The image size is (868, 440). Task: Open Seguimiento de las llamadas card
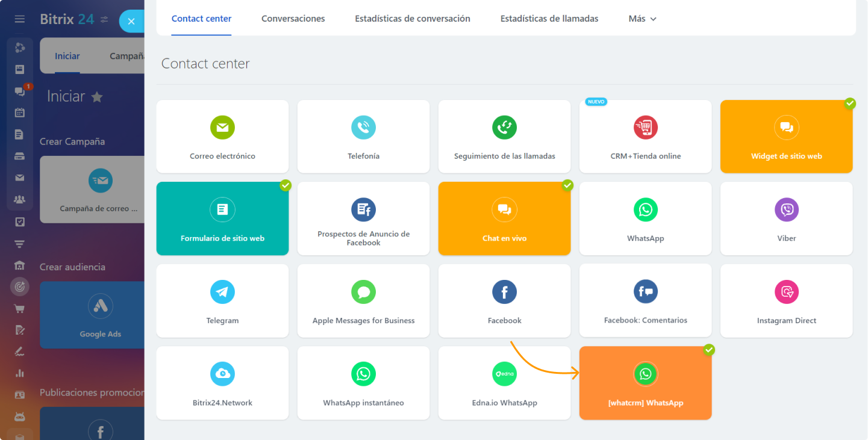(504, 137)
